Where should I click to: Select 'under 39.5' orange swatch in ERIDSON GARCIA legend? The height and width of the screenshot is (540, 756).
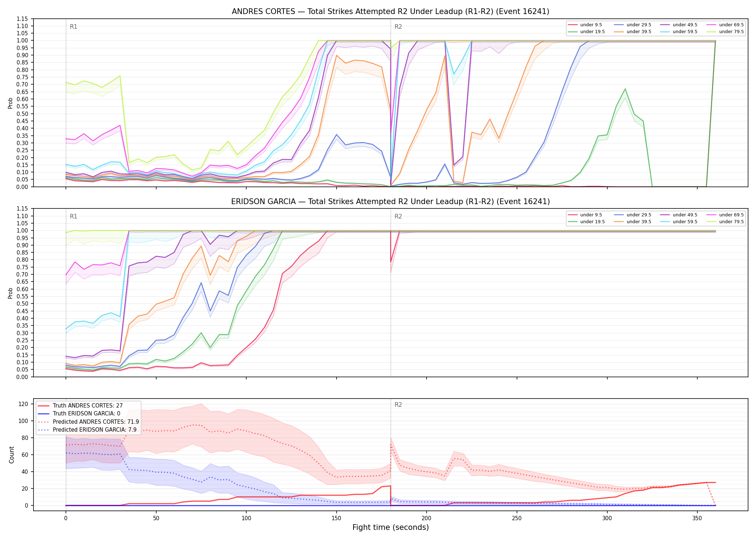pos(619,222)
